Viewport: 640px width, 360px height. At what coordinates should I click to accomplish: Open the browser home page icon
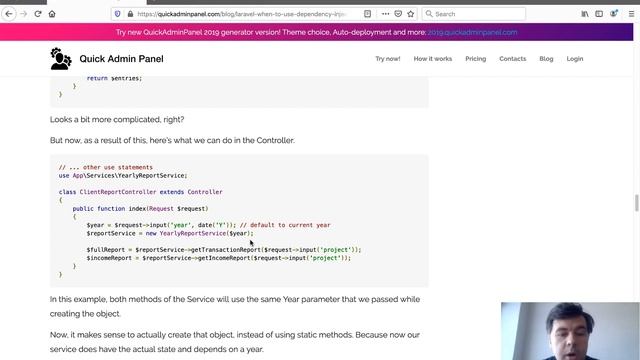click(52, 14)
